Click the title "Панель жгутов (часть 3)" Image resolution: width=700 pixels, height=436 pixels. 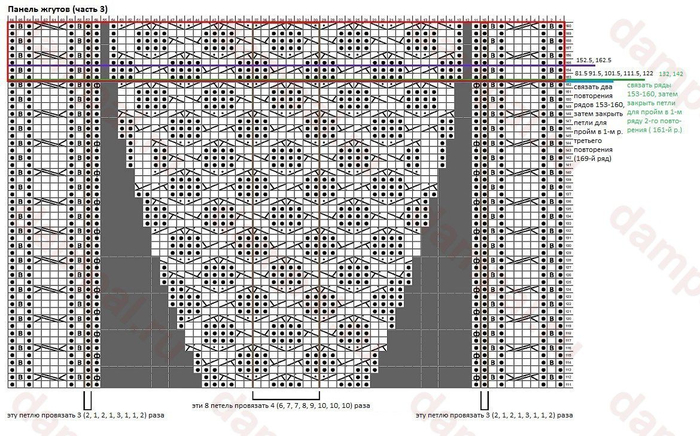(57, 9)
